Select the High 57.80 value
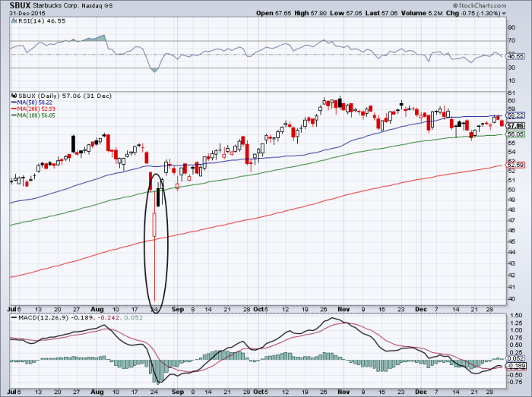The height and width of the screenshot is (397, 532). [310, 13]
